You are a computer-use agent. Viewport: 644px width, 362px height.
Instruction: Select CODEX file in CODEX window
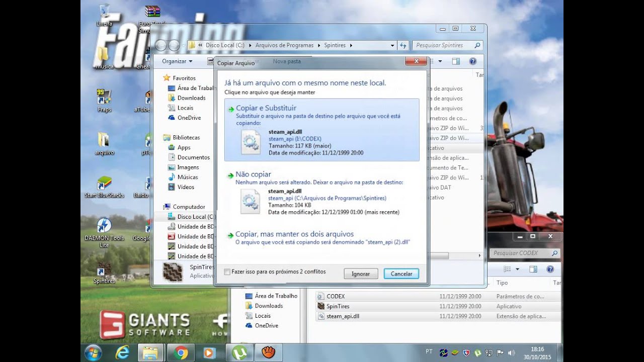click(x=336, y=296)
